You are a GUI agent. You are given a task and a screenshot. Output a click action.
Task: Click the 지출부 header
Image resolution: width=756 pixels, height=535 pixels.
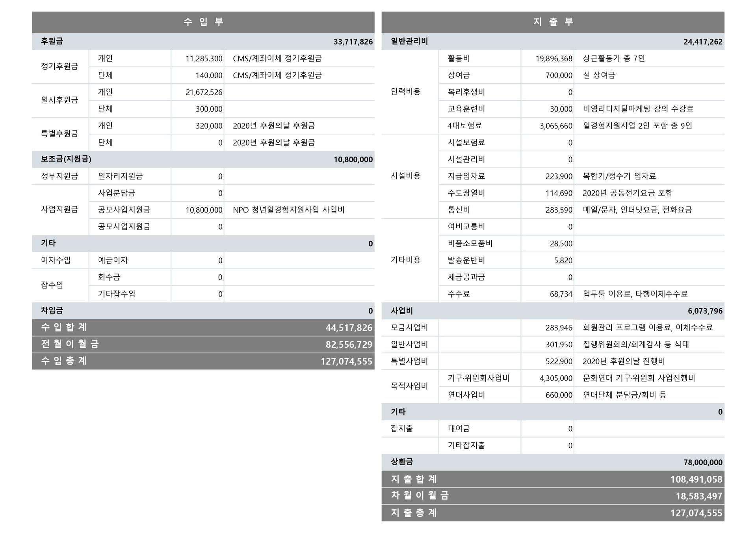[x=553, y=22]
